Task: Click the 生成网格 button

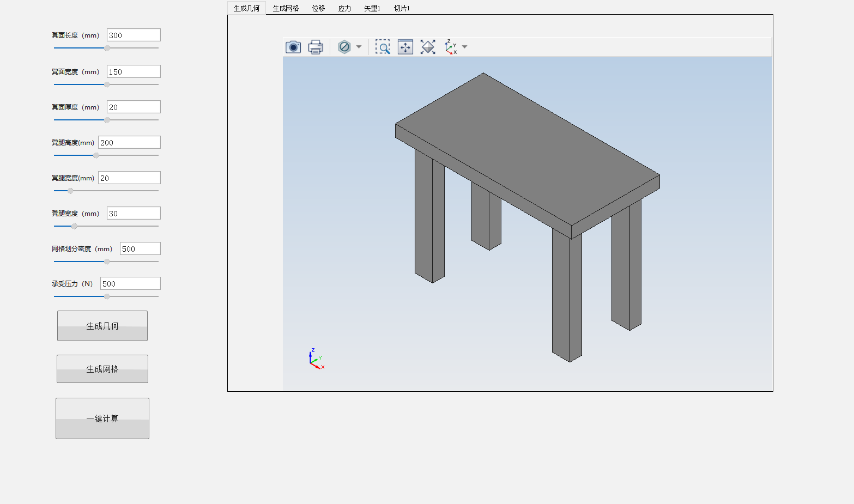Action: click(102, 369)
